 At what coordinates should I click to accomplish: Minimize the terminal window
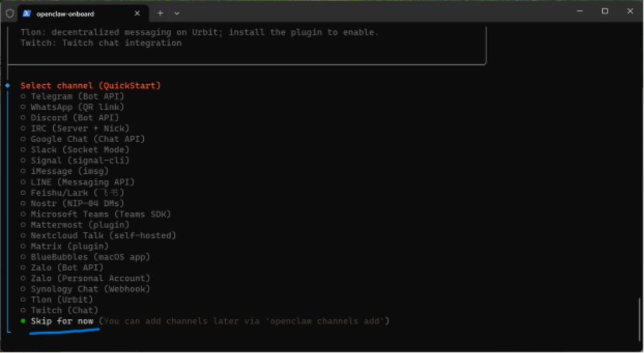point(580,11)
